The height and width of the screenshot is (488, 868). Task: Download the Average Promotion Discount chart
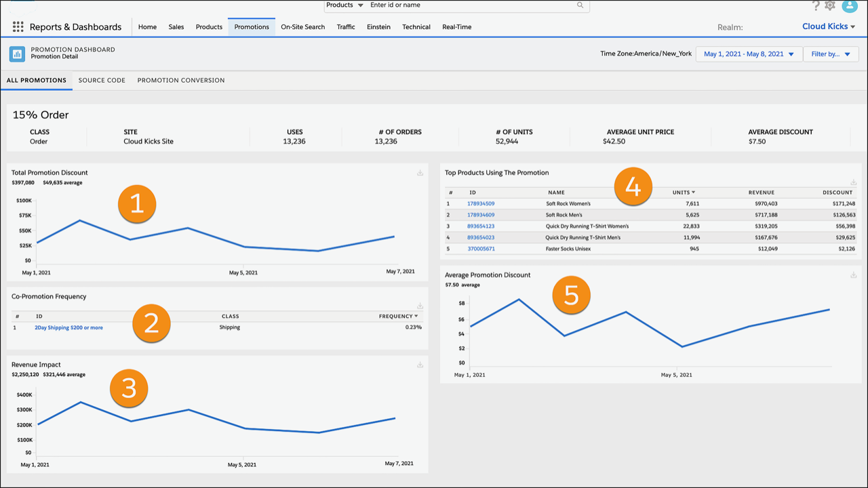tap(853, 275)
